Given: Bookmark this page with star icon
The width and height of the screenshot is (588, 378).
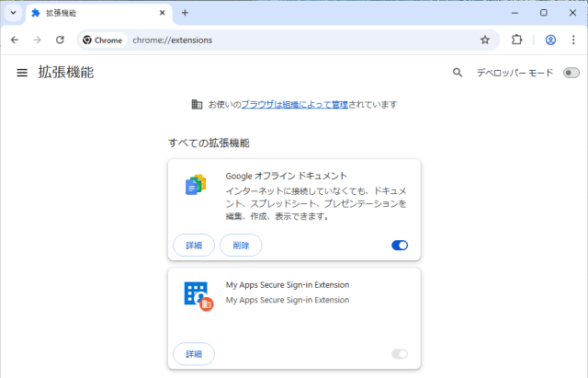Looking at the screenshot, I should [x=485, y=40].
